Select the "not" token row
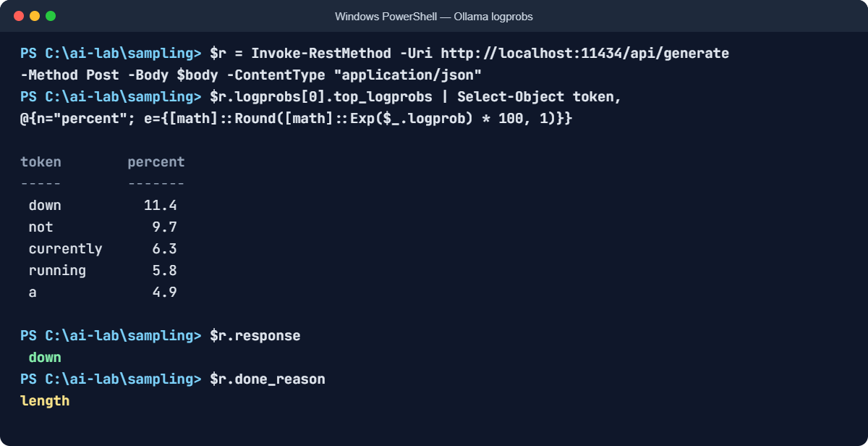 pos(103,227)
